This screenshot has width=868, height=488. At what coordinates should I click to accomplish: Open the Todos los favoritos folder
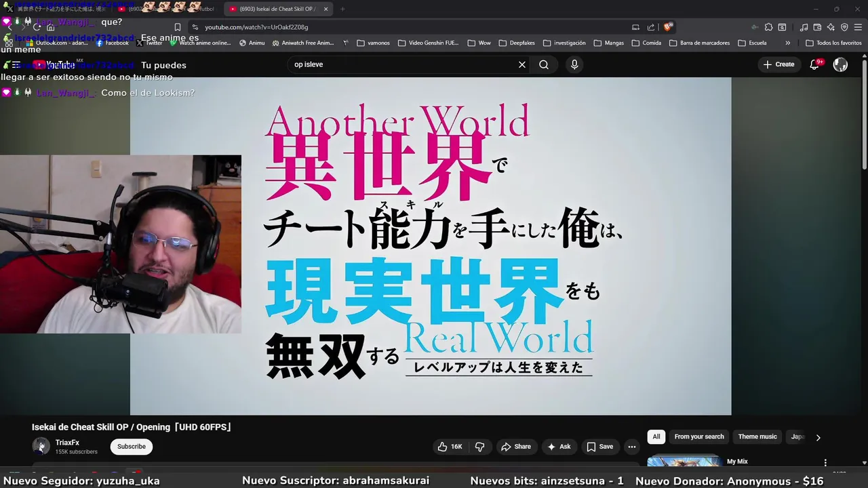(833, 43)
